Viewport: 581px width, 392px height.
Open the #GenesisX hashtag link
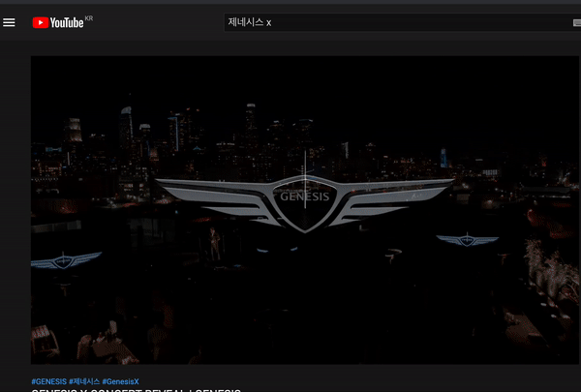point(120,381)
